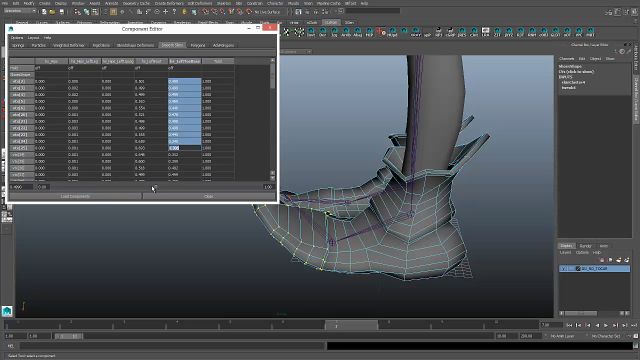Click the Component Editor vertical scrollbar

[x=273, y=119]
